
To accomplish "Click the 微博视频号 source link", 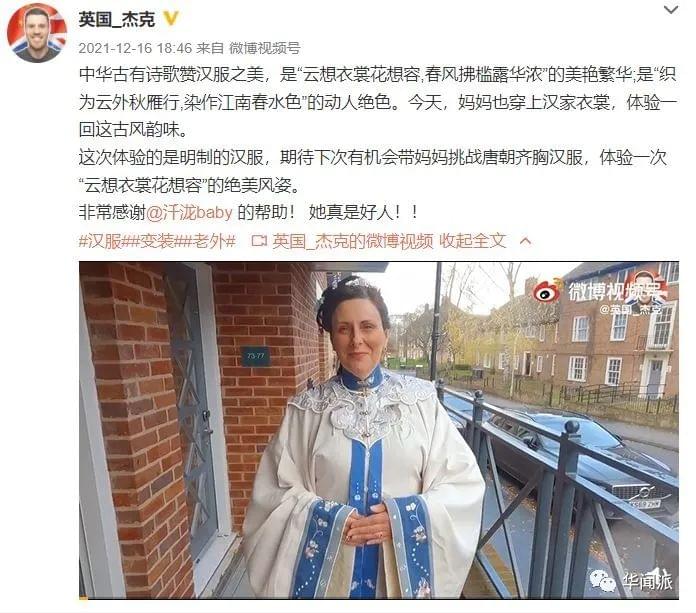I will click(x=265, y=48).
